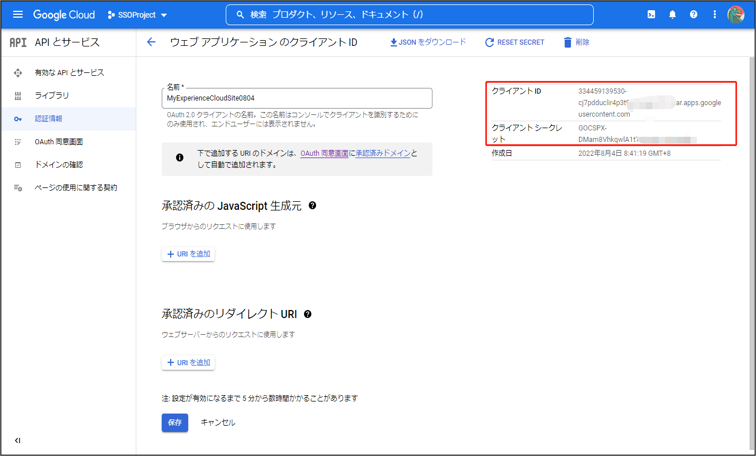The image size is (756, 456).
Task: Launch Cloud Shell from top bar
Action: [x=651, y=15]
